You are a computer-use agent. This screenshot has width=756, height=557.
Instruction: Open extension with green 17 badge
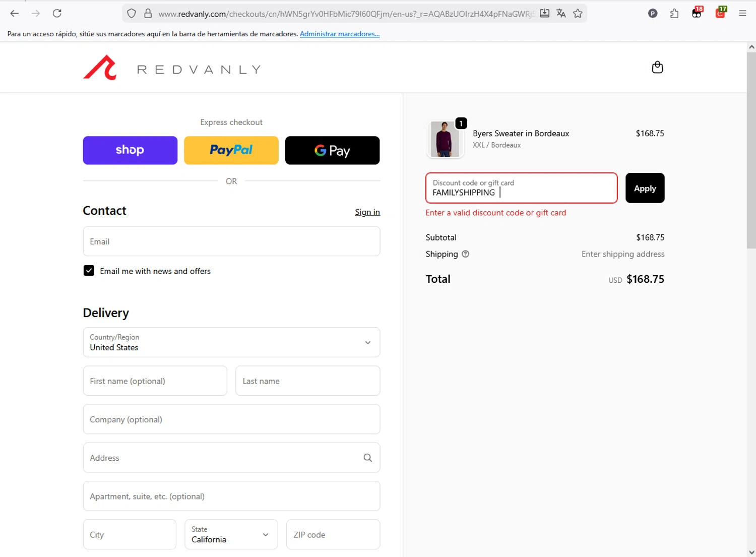[721, 13]
